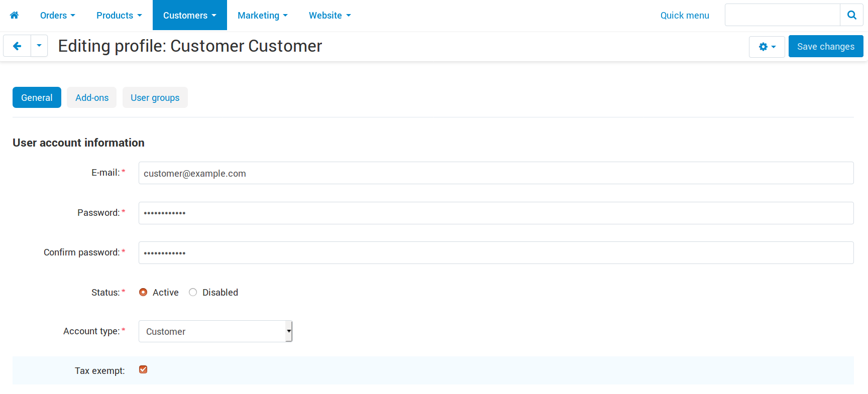This screenshot has width=868, height=394.
Task: Switch to the User groups tab
Action: point(155,97)
